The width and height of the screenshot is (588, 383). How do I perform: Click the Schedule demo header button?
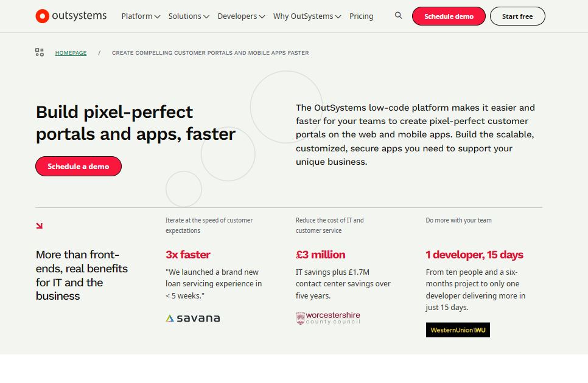[449, 16]
